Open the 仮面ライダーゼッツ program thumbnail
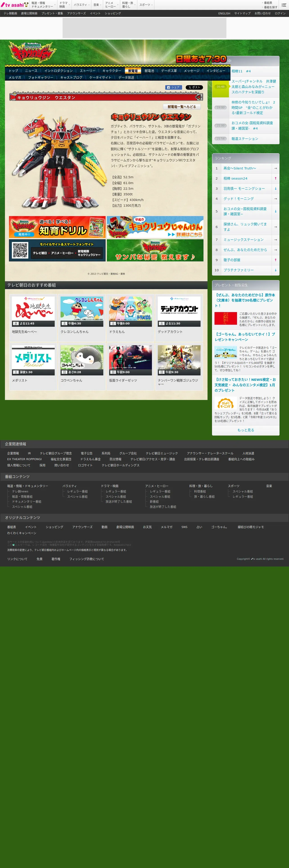The width and height of the screenshot is (289, 868). [131, 360]
